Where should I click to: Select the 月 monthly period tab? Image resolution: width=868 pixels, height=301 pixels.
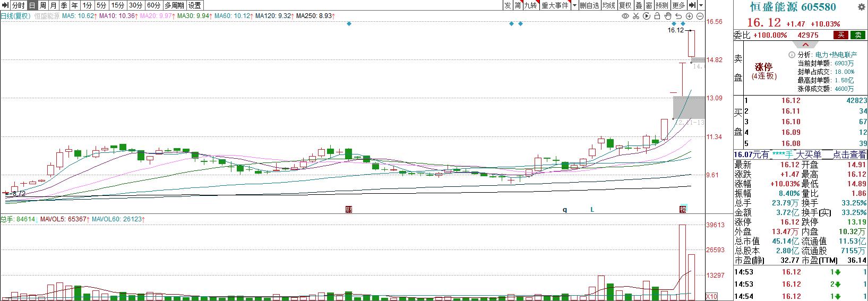tap(54, 5)
